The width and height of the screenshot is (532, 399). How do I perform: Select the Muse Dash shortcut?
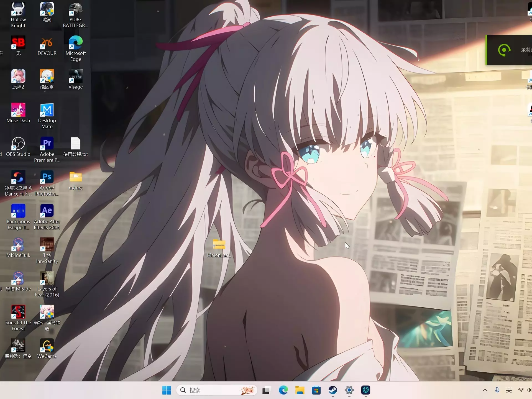[x=18, y=110]
